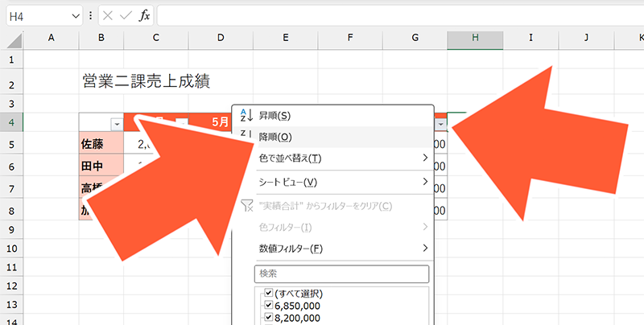Screen dimensions: 644x325
Task: Select row 12 header
Action: click(11, 286)
